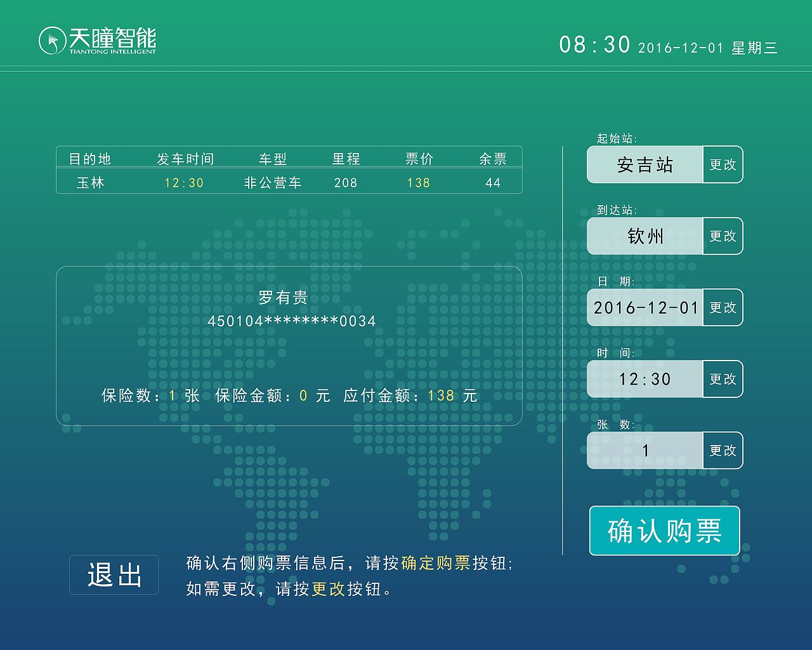Screen dimensions: 812x650
Task: Click the 票价 fare value 138
Action: click(418, 183)
